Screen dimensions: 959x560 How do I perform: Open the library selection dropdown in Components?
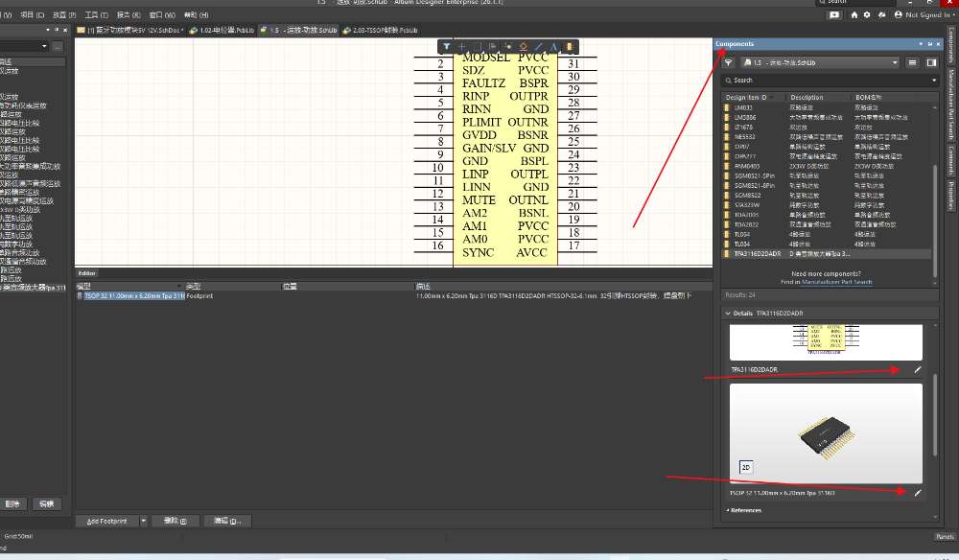point(894,62)
